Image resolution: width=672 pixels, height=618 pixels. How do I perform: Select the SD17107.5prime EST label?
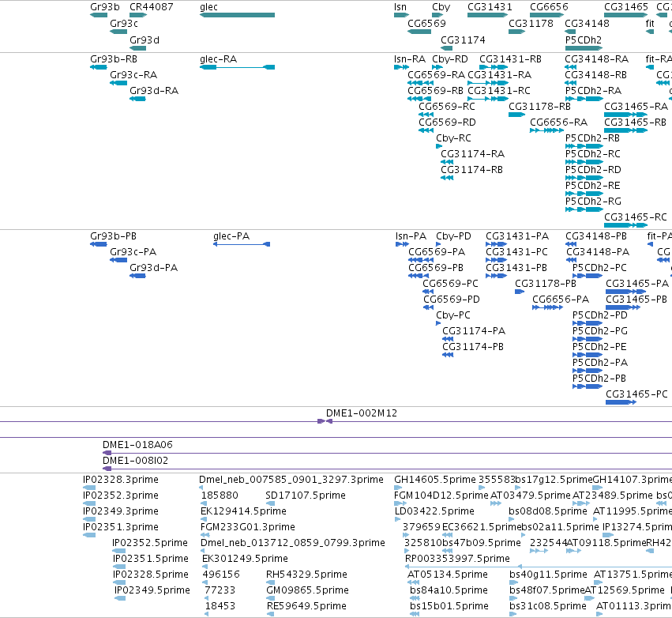tap(305, 496)
